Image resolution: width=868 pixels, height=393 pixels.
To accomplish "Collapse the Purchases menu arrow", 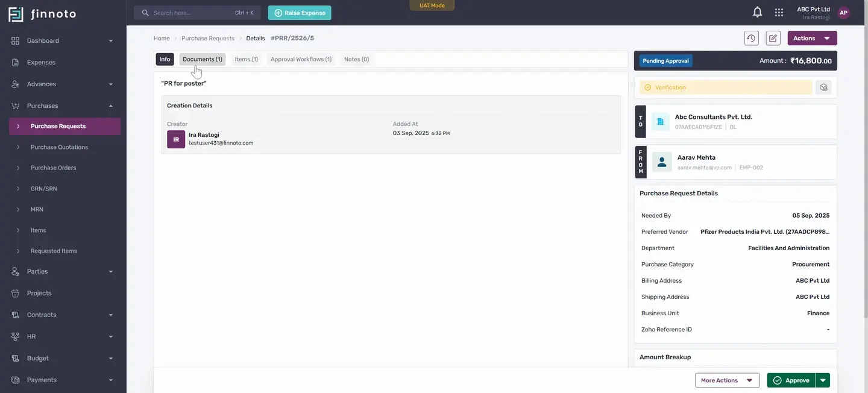I will tap(110, 105).
